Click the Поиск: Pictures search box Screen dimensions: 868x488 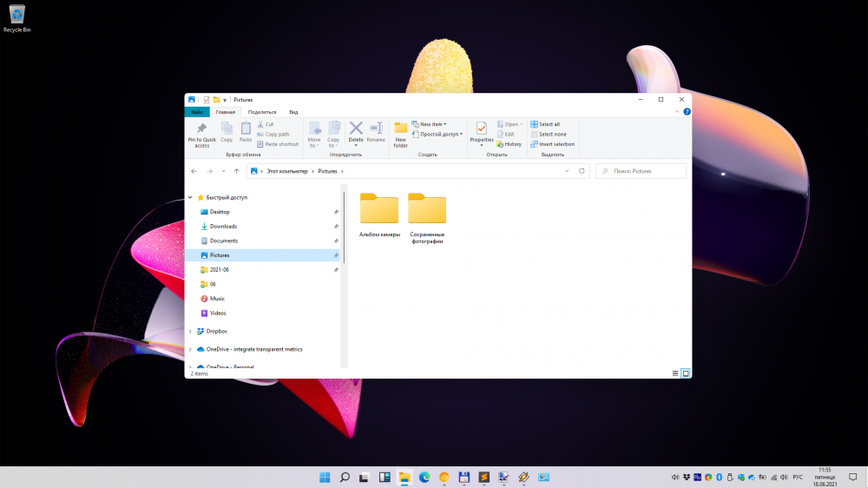[642, 171]
